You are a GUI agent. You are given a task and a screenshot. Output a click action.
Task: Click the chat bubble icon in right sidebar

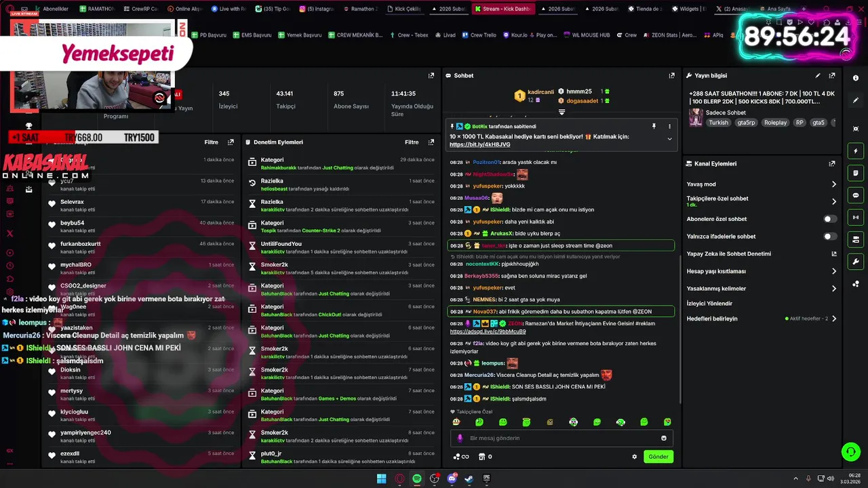coord(856,195)
